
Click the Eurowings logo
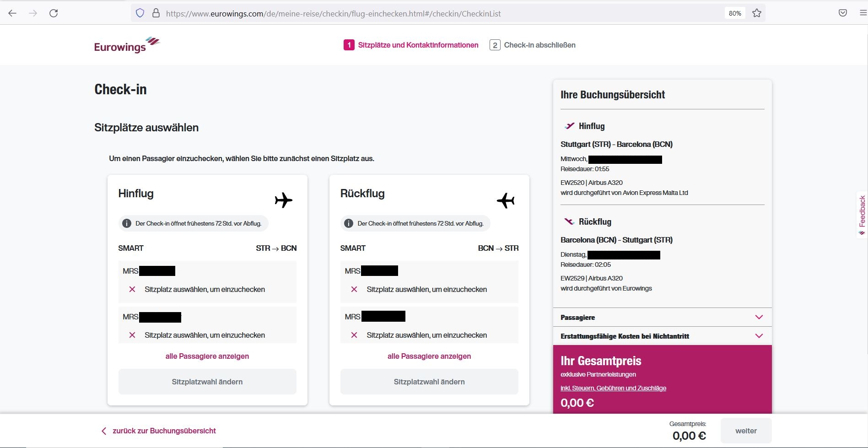pyautogui.click(x=127, y=45)
